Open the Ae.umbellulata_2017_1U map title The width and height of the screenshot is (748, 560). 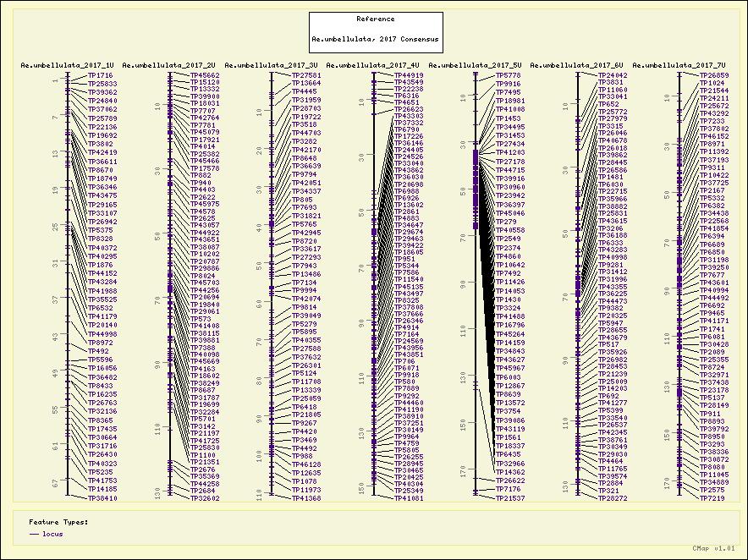click(x=67, y=65)
